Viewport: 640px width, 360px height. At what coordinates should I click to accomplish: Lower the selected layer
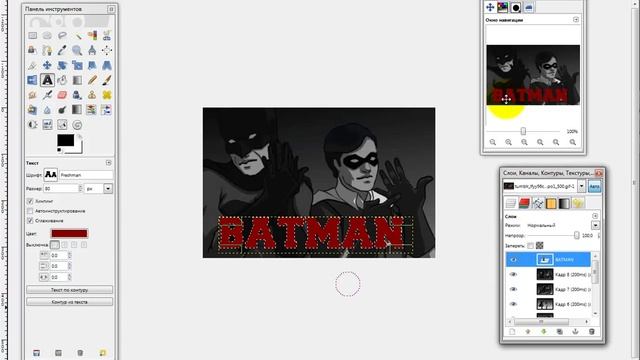coord(544,332)
